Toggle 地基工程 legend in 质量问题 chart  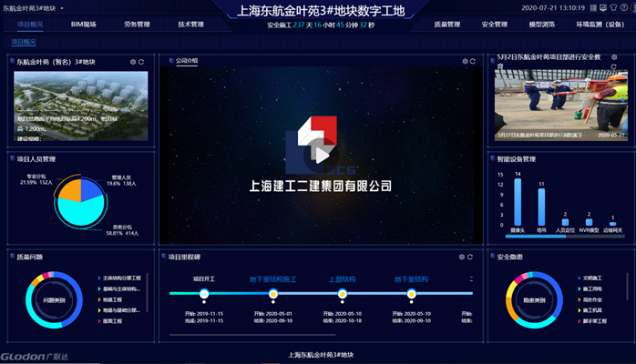pos(112,299)
